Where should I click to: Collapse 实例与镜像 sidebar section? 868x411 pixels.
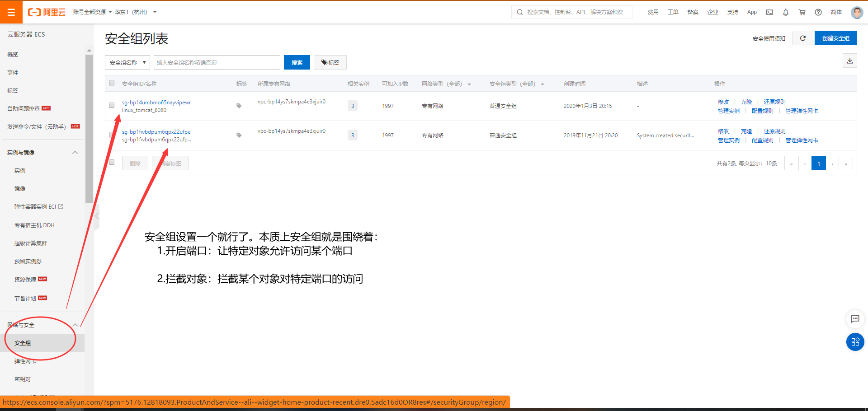tap(75, 153)
